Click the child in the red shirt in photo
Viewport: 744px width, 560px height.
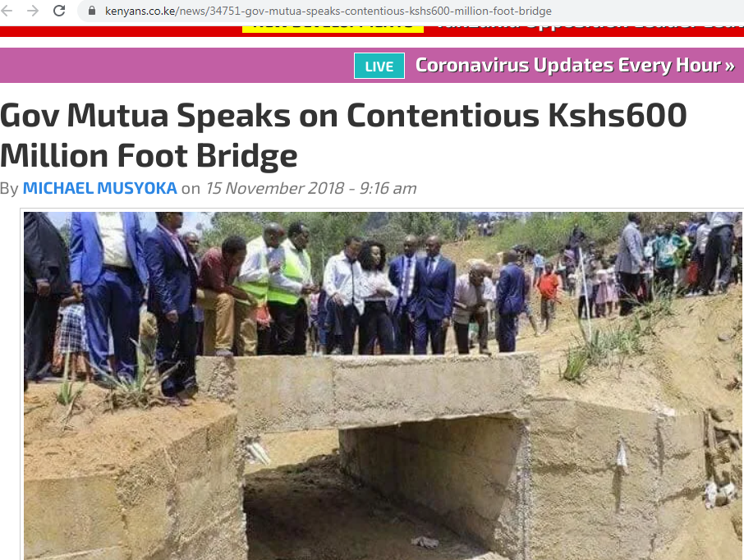click(548, 294)
